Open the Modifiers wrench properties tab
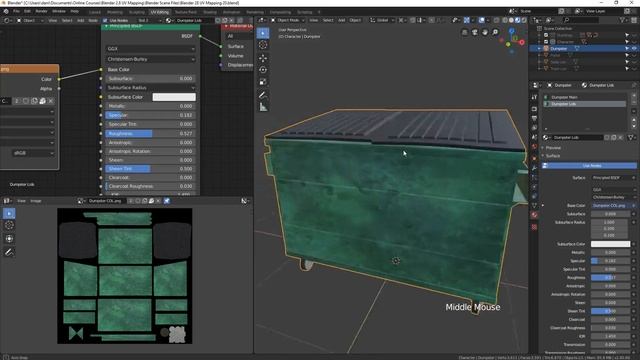Image resolution: width=640 pixels, height=360 pixels. pyautogui.click(x=534, y=168)
